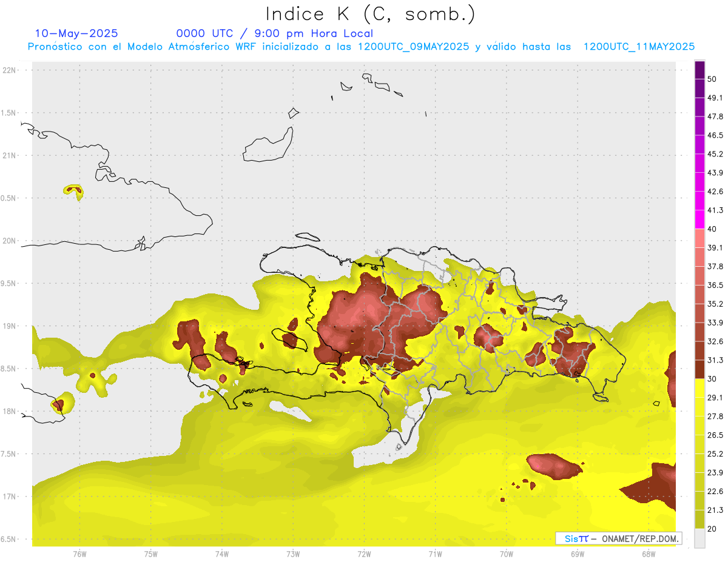Viewport: 728px width, 562px height.
Task: Click the '45.2' color scale value
Action: (x=715, y=154)
